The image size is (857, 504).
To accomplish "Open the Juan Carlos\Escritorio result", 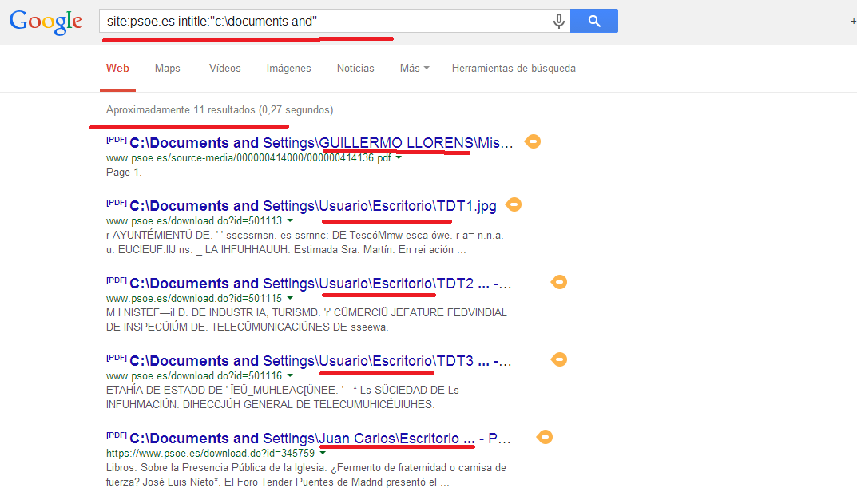I will [x=319, y=439].
